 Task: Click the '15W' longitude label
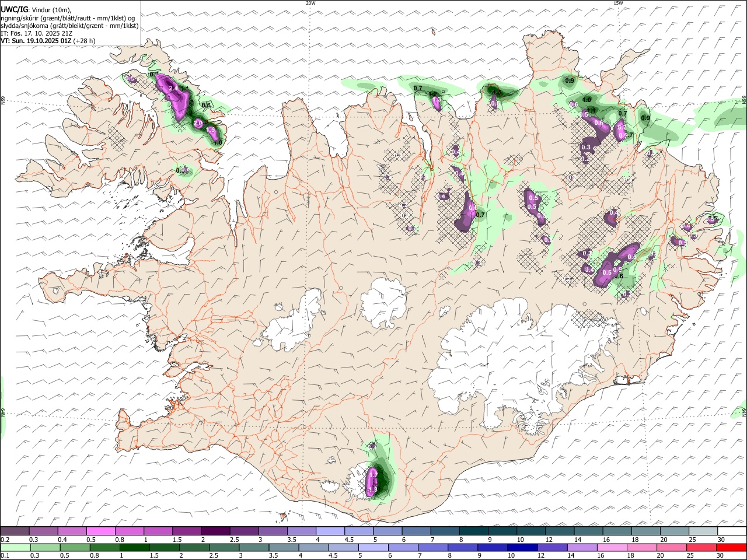(x=618, y=3)
